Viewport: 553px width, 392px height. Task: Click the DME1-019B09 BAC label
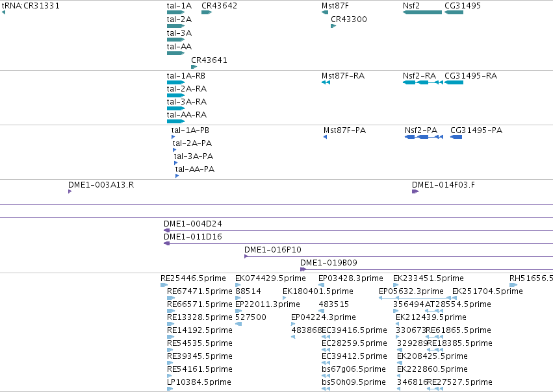point(329,263)
